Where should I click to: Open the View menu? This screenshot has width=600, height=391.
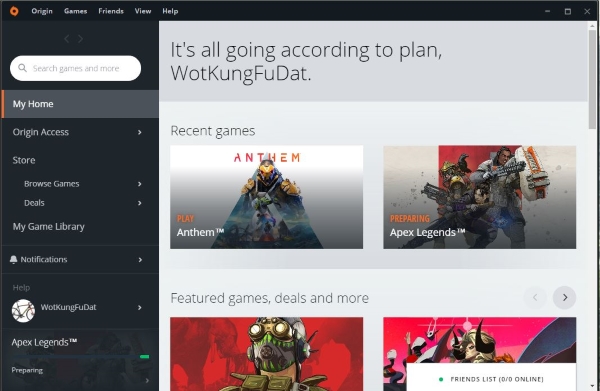pos(143,11)
